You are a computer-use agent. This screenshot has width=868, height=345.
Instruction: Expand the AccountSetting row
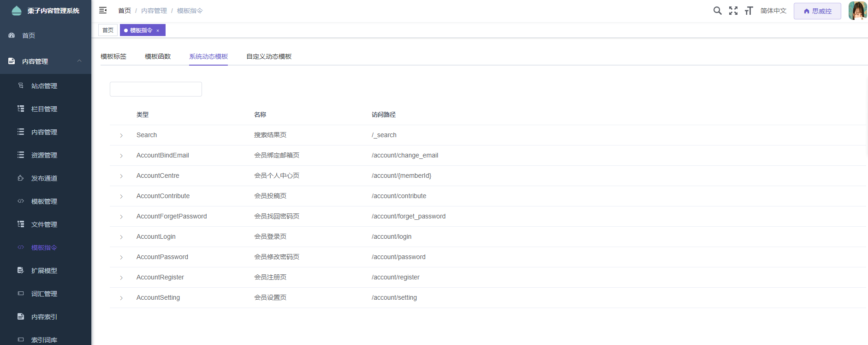121,298
